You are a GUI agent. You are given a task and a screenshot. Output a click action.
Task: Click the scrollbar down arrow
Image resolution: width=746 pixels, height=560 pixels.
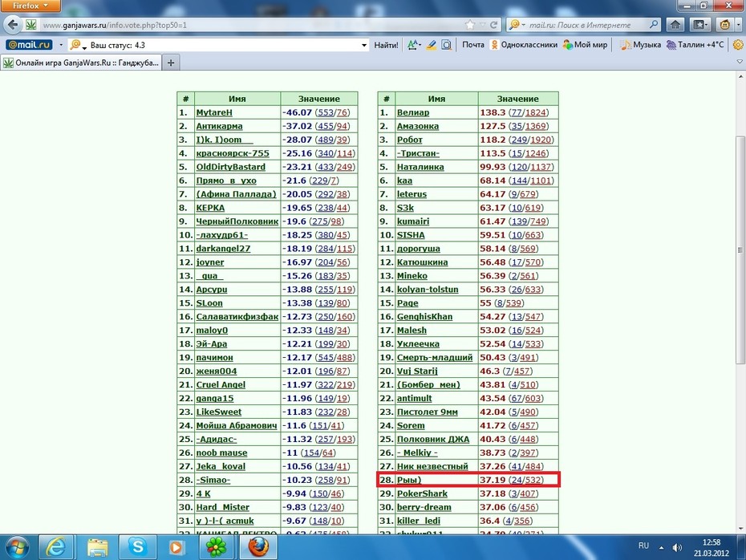point(740,529)
